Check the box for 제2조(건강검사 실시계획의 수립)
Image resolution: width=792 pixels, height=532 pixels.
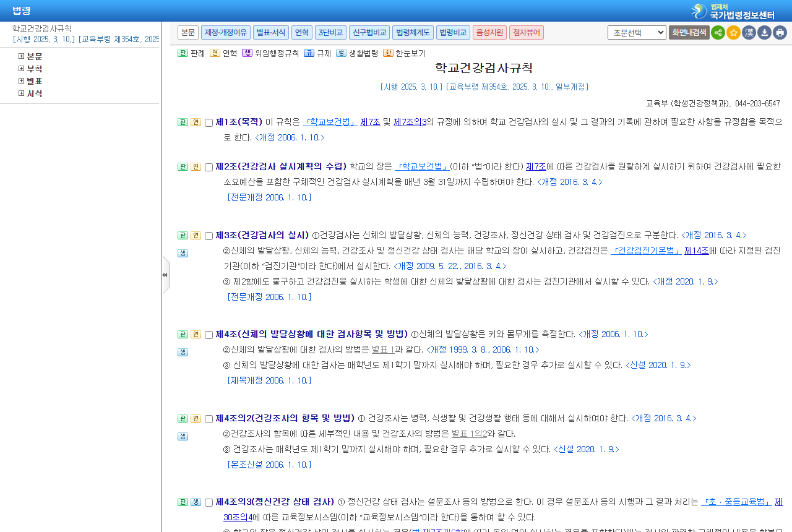209,167
